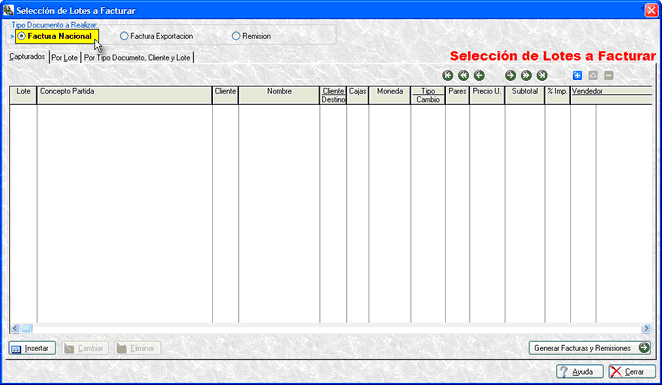Click the Cajas column header

(x=358, y=95)
